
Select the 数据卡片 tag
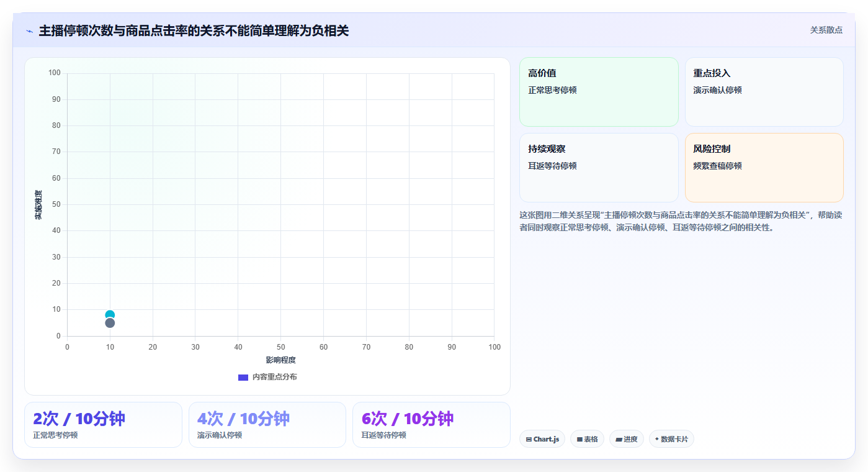coord(671,439)
